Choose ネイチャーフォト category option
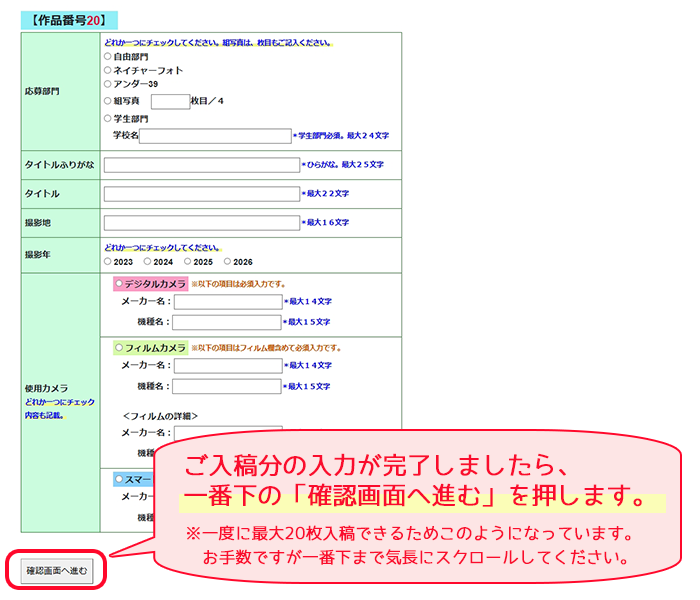The height and width of the screenshot is (600, 700). (x=108, y=70)
